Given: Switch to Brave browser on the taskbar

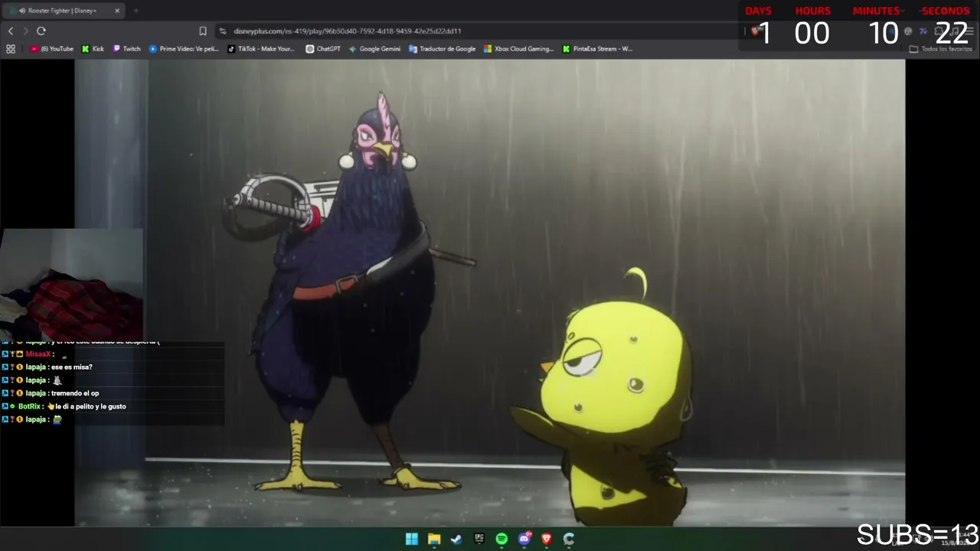Looking at the screenshot, I should click(547, 539).
